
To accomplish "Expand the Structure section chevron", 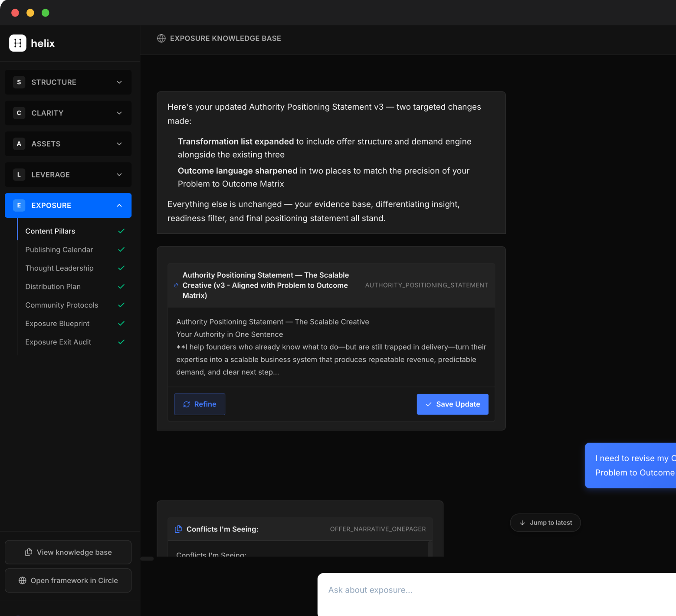I will point(119,82).
